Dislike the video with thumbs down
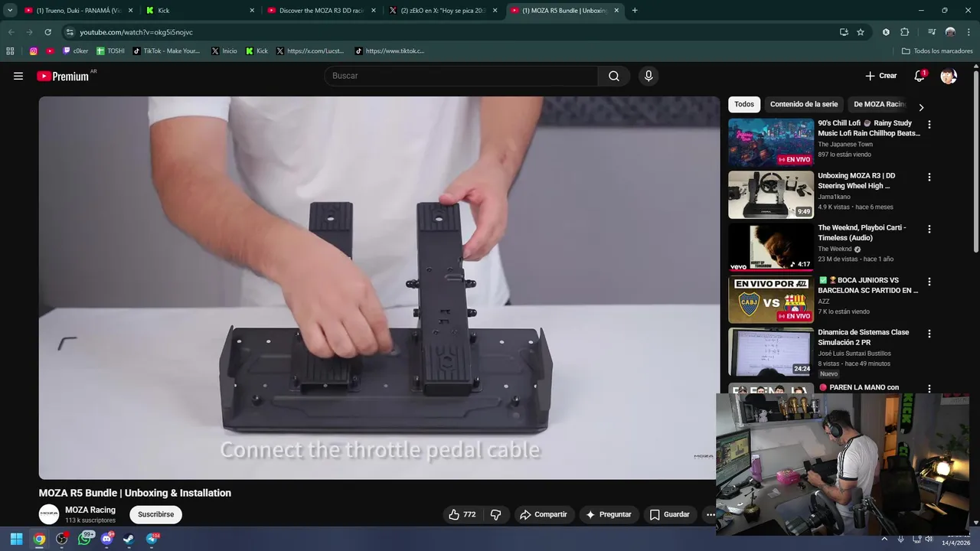This screenshot has height=551, width=980. [x=495, y=514]
